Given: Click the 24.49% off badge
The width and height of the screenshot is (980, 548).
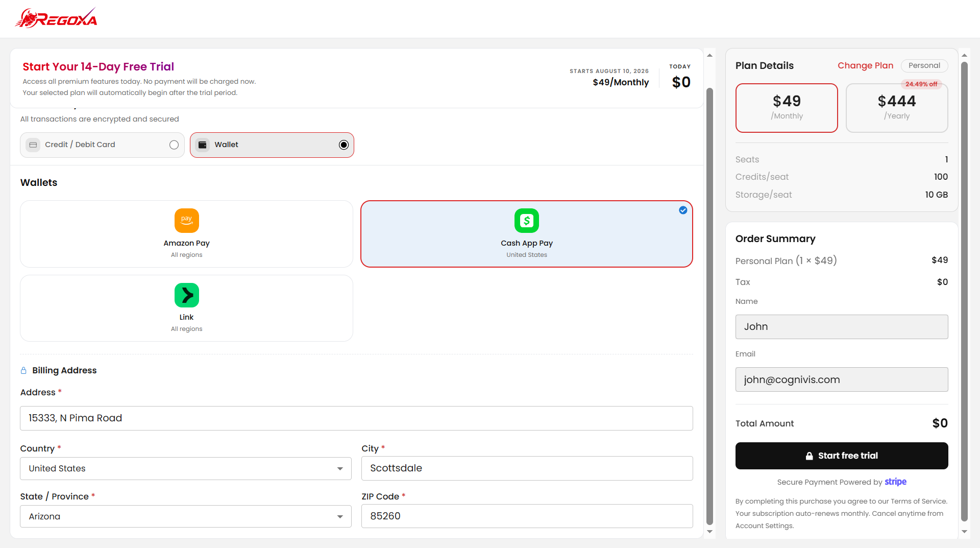Looking at the screenshot, I should [921, 84].
